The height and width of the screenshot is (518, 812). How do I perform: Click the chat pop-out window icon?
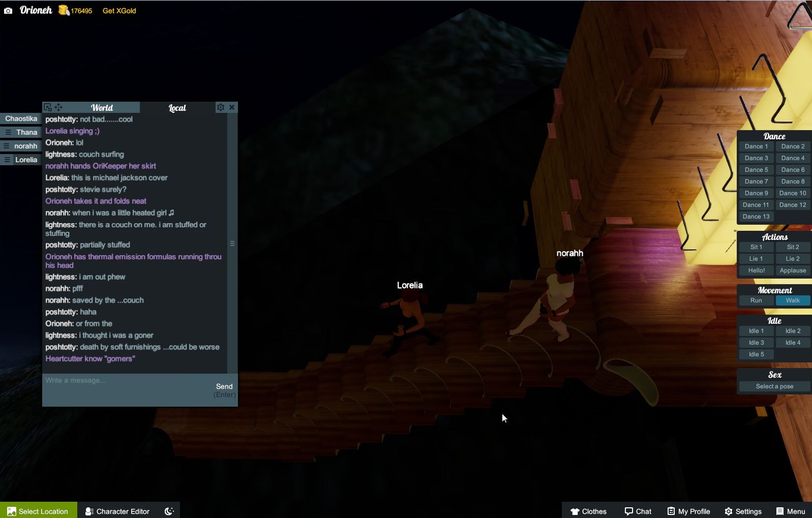pyautogui.click(x=48, y=107)
